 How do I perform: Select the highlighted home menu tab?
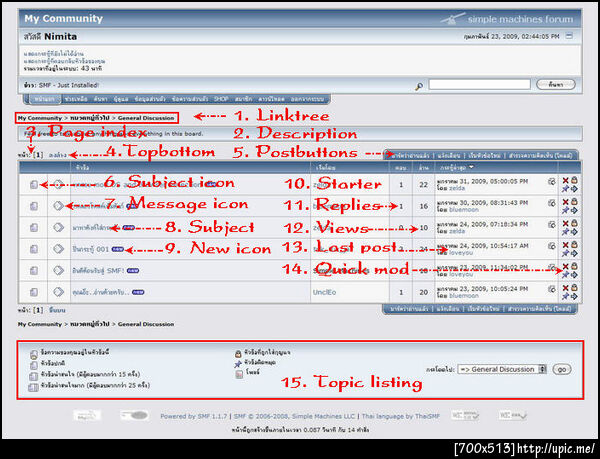[45, 99]
